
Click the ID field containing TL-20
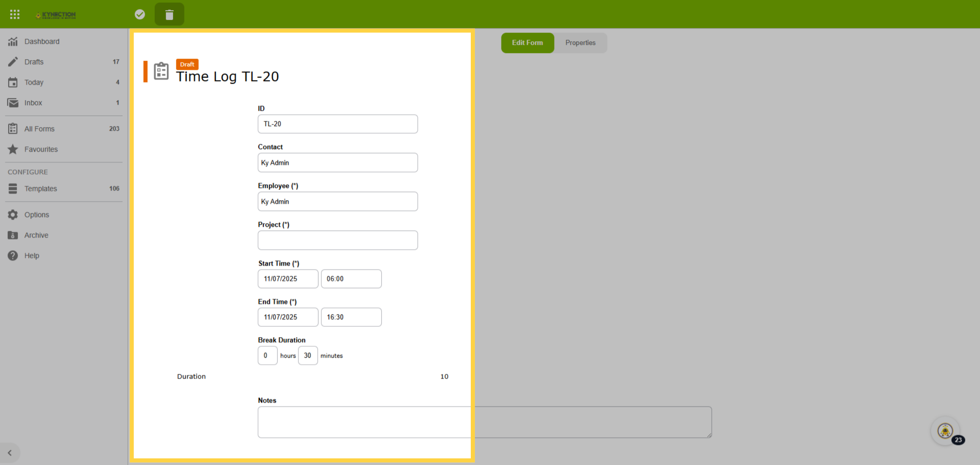338,124
